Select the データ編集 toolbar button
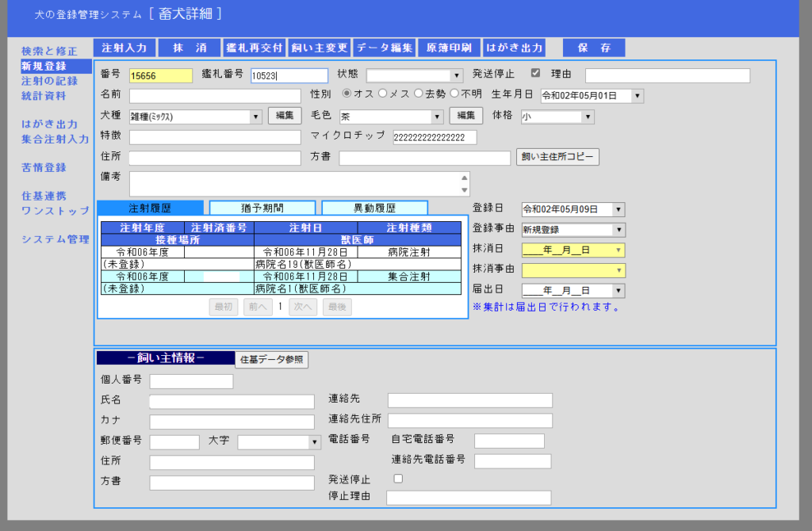Viewport: 812px width, 531px height. click(384, 48)
